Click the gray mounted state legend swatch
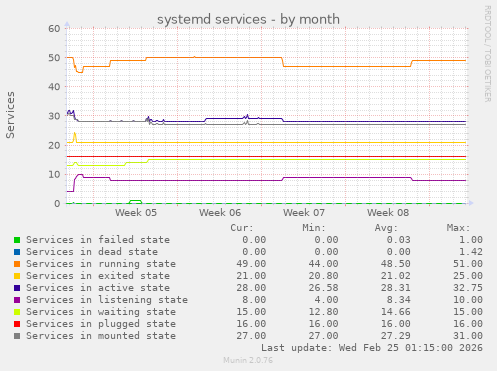Image resolution: width=497 pixels, height=371 pixels. [x=17, y=336]
